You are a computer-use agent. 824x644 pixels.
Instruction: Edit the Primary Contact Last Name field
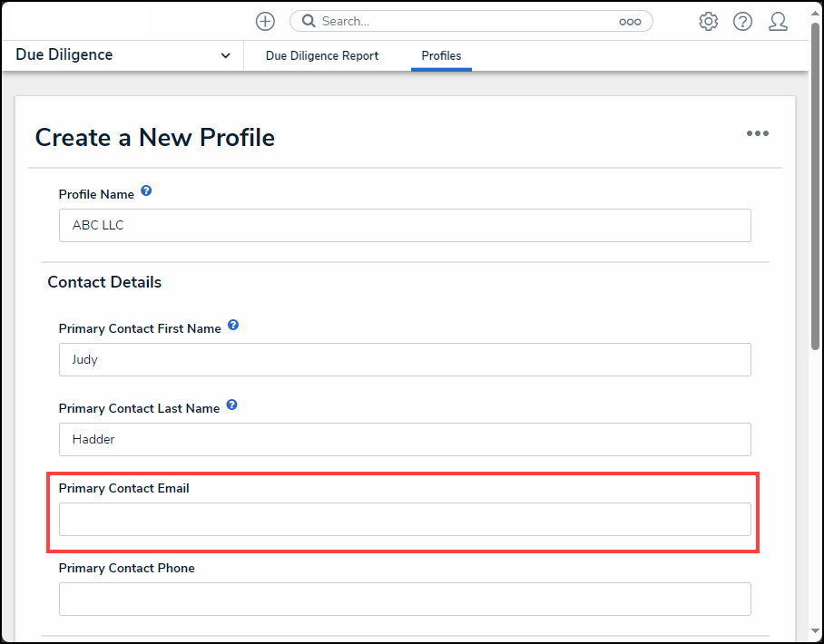(x=405, y=440)
